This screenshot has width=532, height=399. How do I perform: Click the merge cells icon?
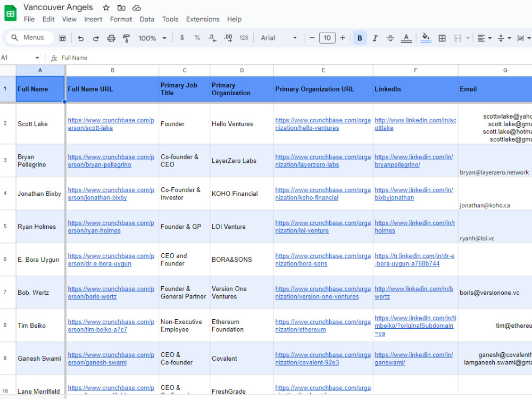[x=458, y=38]
